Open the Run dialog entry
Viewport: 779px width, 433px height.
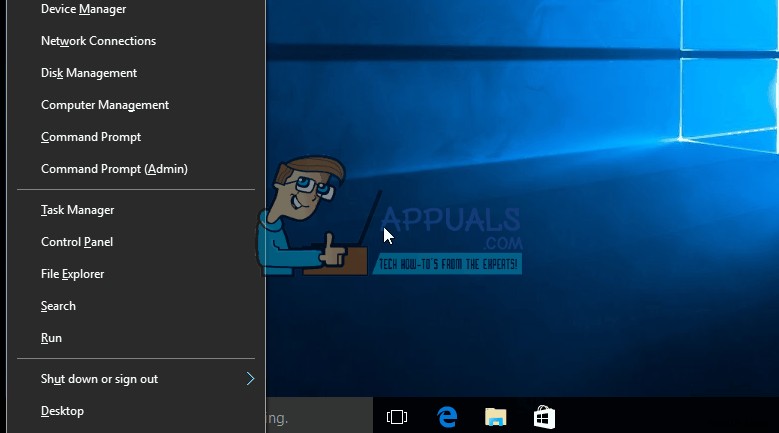click(136, 338)
